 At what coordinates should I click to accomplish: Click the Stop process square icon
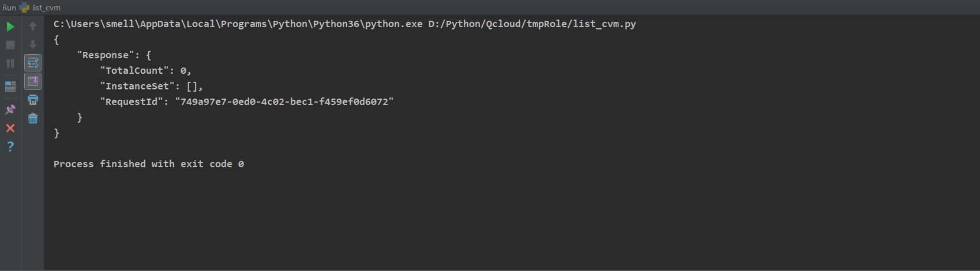click(10, 45)
